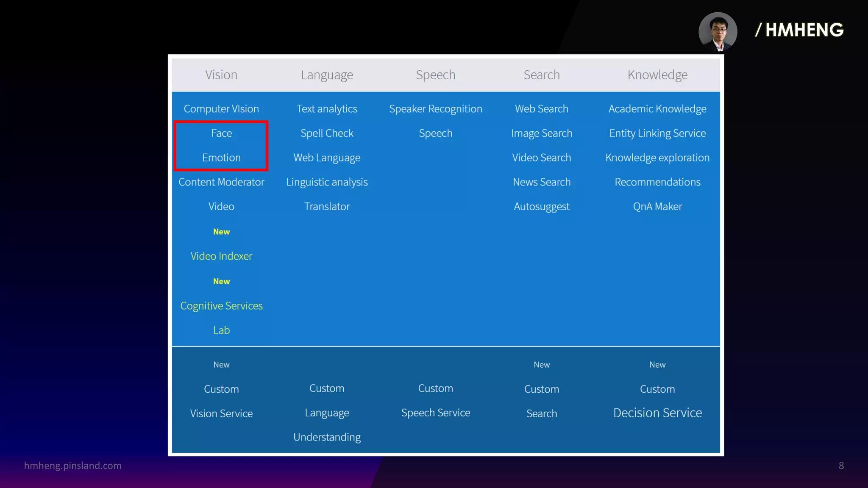Click the New label above Custom Search
868x488 pixels.
(x=542, y=365)
